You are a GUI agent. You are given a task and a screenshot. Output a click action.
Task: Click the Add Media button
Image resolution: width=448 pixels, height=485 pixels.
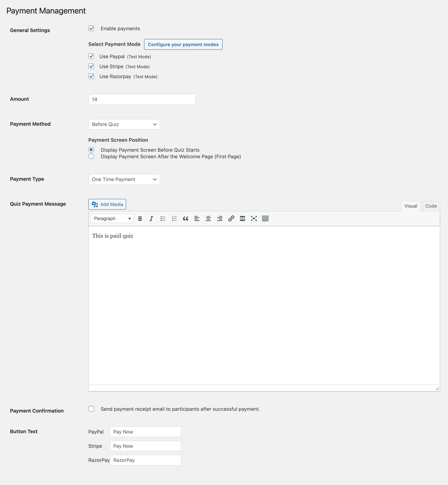pyautogui.click(x=107, y=204)
